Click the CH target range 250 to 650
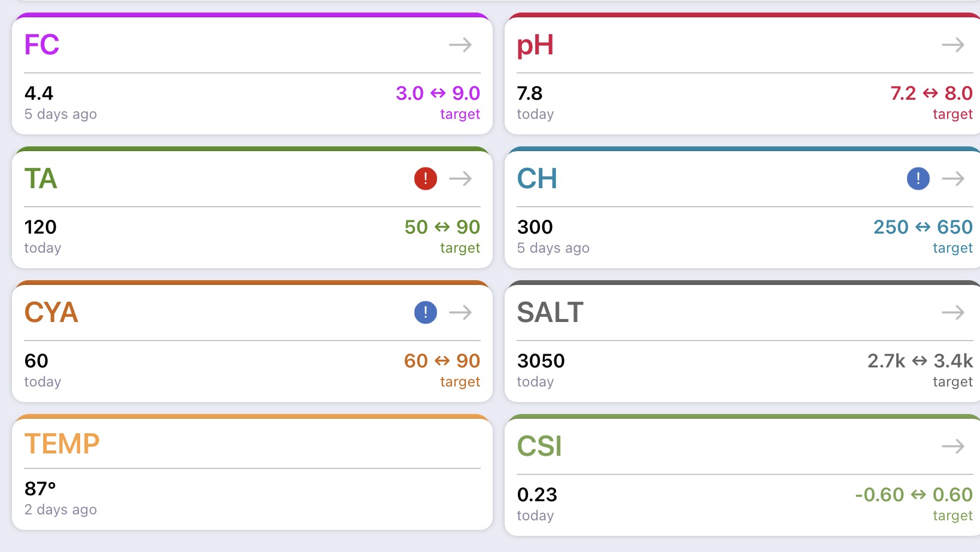This screenshot has width=980, height=552. (923, 227)
